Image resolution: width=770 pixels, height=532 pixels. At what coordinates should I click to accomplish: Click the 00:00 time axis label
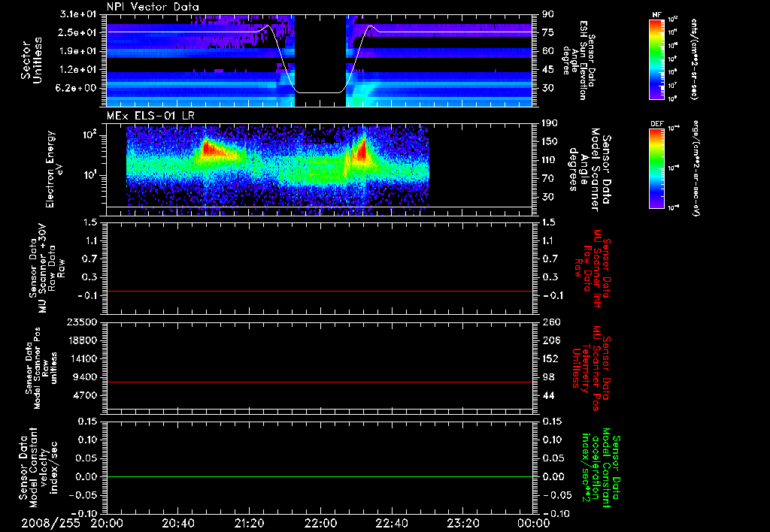click(x=534, y=523)
